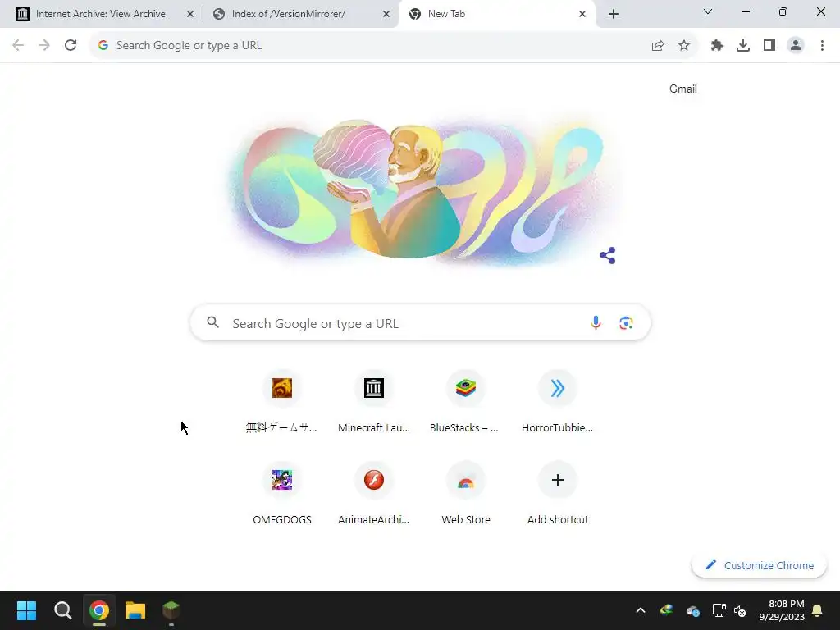Bookmark this tab with the star icon
Image resolution: width=840 pixels, height=630 pixels.
684,46
